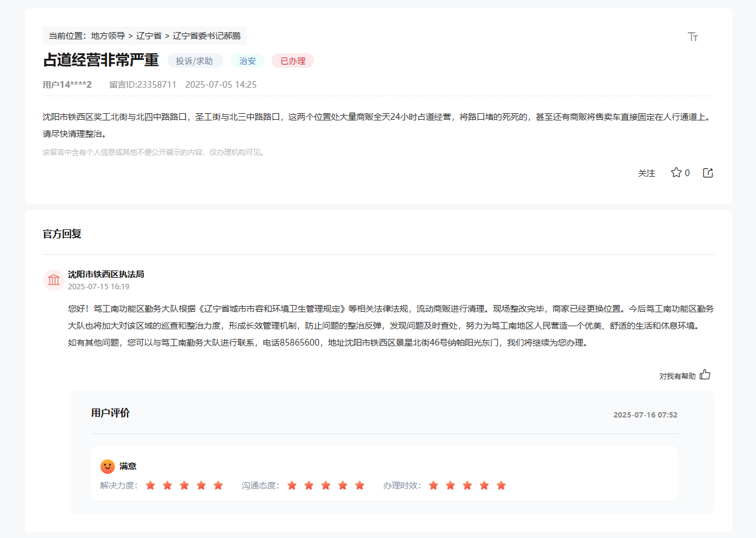Click the 关注 follow button

click(x=647, y=172)
